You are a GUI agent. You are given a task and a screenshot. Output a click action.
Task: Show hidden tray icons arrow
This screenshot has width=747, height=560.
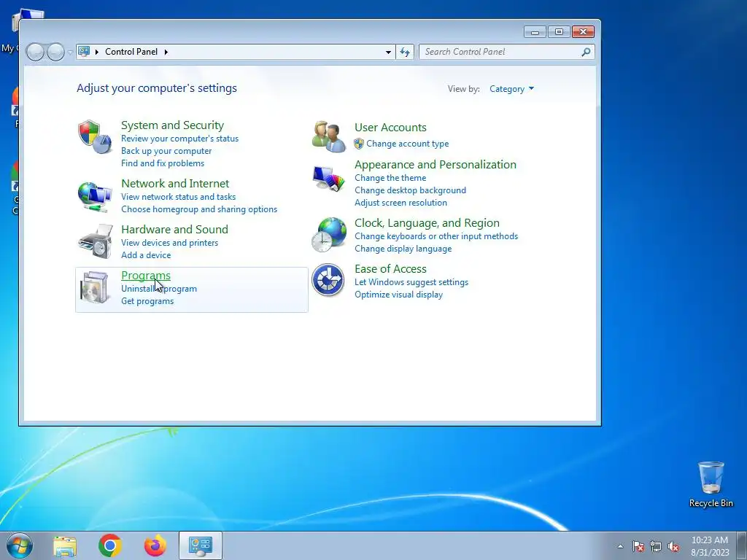[620, 546]
